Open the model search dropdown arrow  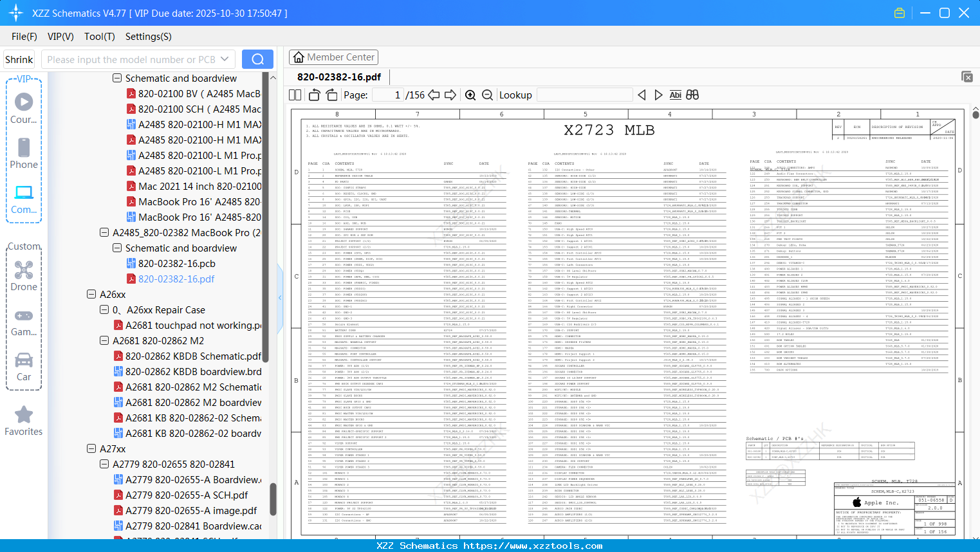(x=225, y=59)
